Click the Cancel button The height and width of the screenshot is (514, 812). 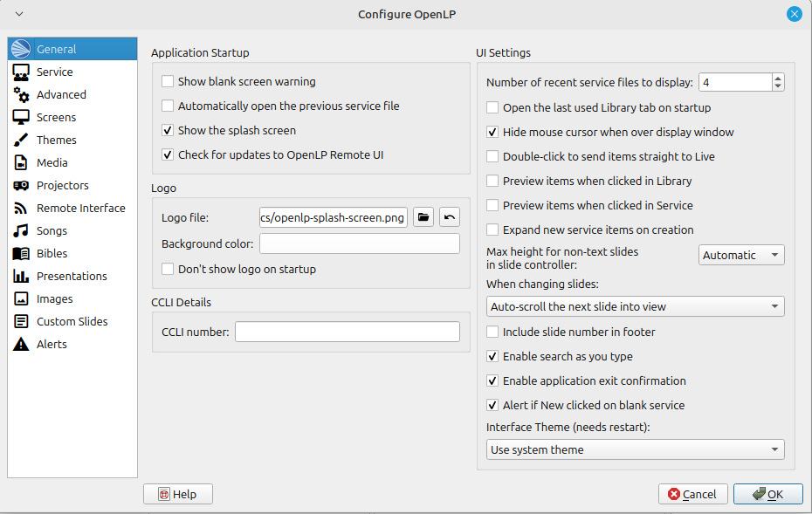tap(693, 495)
